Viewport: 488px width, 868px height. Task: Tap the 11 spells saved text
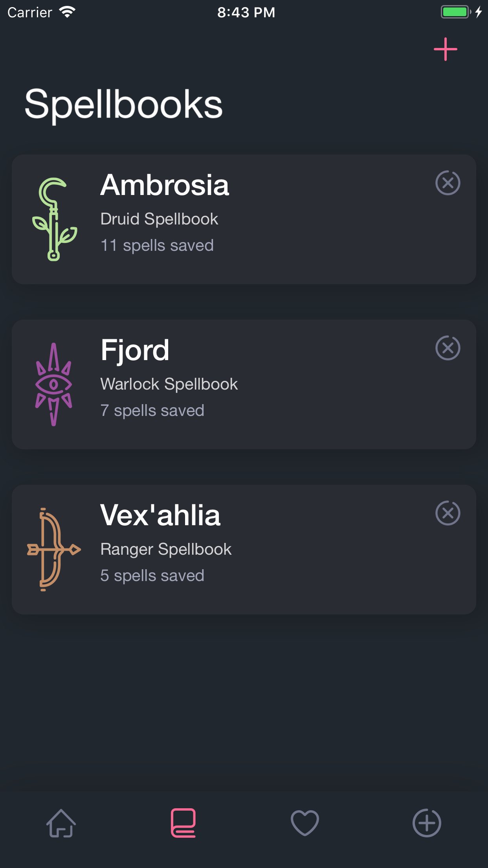[157, 245]
